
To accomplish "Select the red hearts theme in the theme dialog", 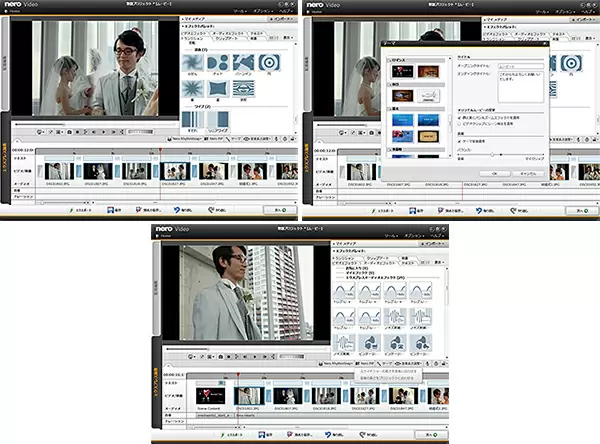I will 403,71.
